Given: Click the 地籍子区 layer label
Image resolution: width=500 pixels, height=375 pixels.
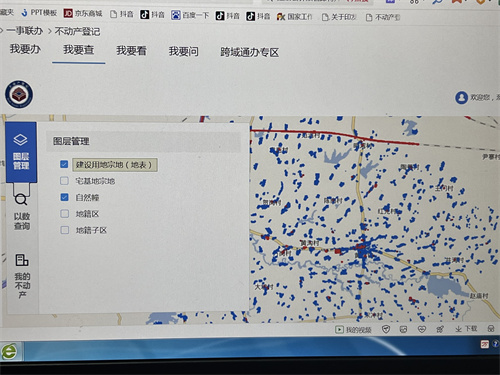Looking at the screenshot, I should click(91, 230).
